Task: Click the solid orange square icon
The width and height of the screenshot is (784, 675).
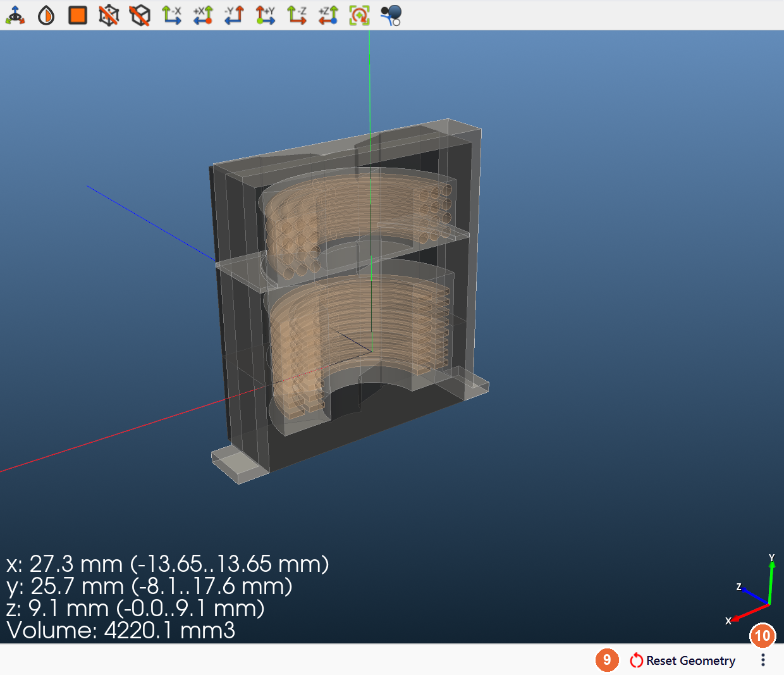Action: [78, 15]
